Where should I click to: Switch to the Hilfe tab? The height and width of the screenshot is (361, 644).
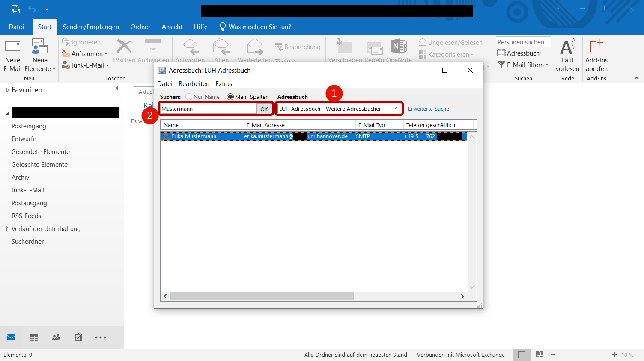tap(201, 27)
